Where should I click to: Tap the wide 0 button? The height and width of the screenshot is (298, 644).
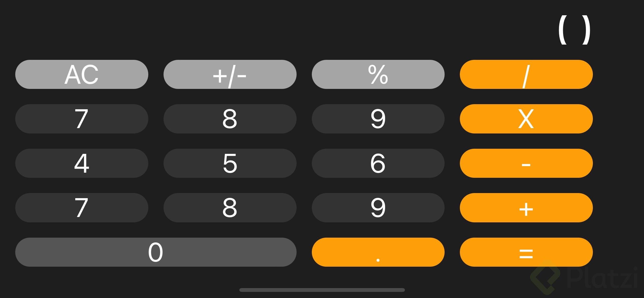click(x=156, y=252)
